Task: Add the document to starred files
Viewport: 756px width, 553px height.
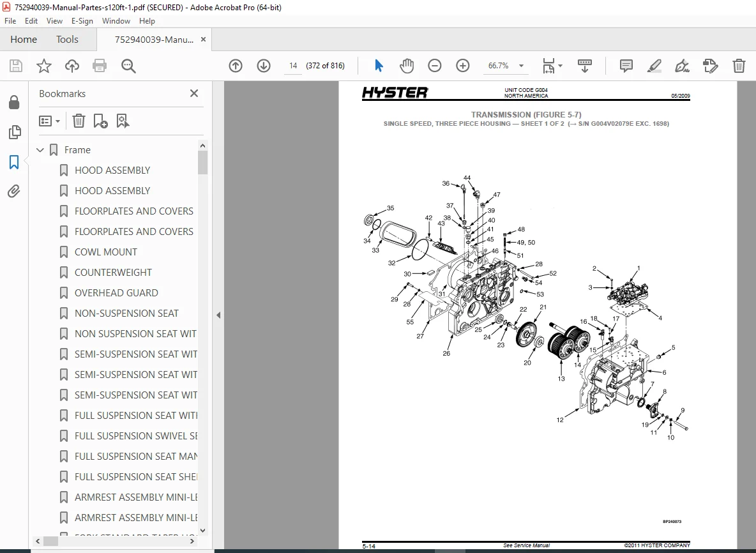Action: pyautogui.click(x=44, y=66)
